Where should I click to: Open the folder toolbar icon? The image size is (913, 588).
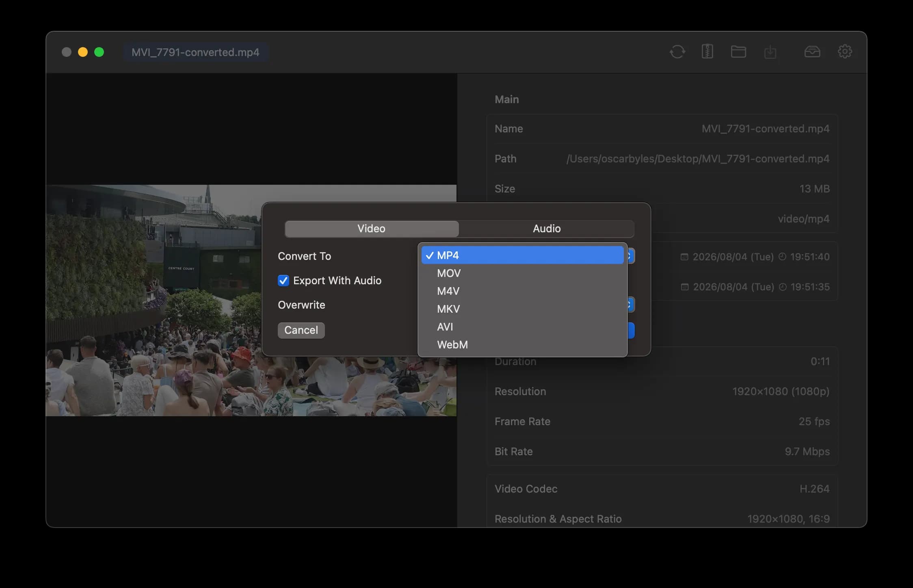(738, 52)
